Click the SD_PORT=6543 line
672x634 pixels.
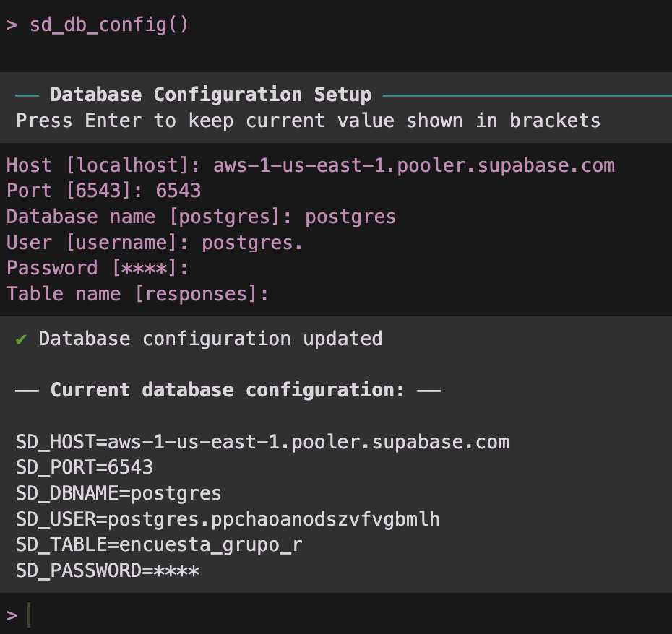85,467
